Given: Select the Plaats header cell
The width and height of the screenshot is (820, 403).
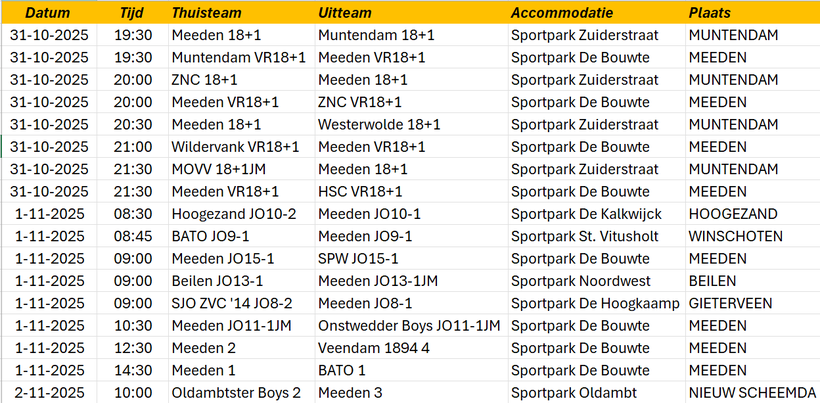Looking at the screenshot, I should pyautogui.click(x=710, y=13).
